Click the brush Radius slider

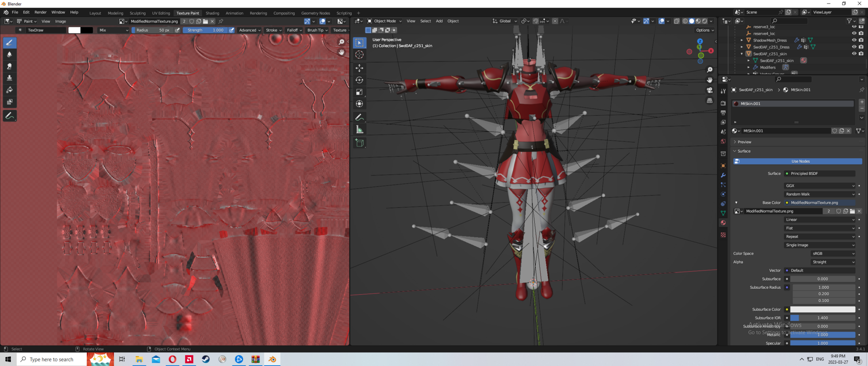click(x=152, y=30)
